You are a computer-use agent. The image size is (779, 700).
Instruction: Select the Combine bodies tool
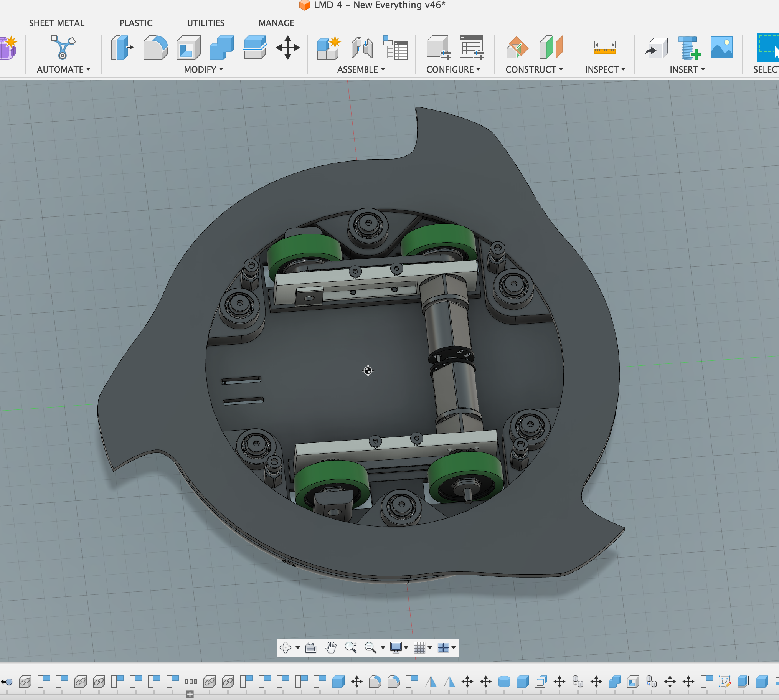tap(221, 48)
